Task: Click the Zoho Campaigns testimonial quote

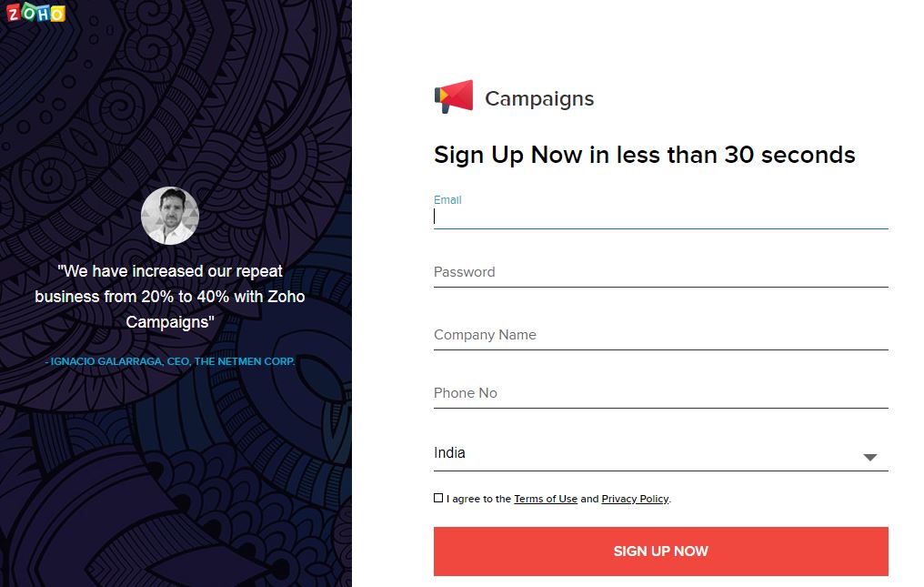Action: pyautogui.click(x=170, y=297)
